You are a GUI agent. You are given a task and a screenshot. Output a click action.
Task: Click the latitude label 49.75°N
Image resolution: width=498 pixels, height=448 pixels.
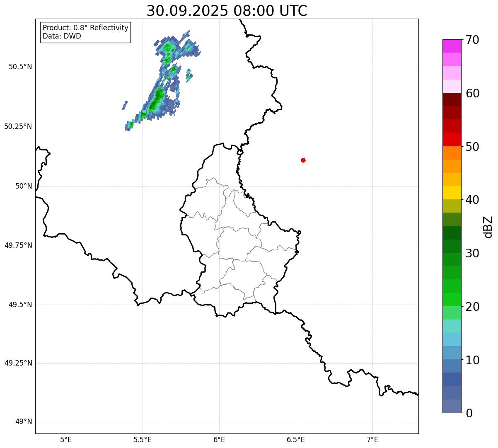tap(18, 245)
